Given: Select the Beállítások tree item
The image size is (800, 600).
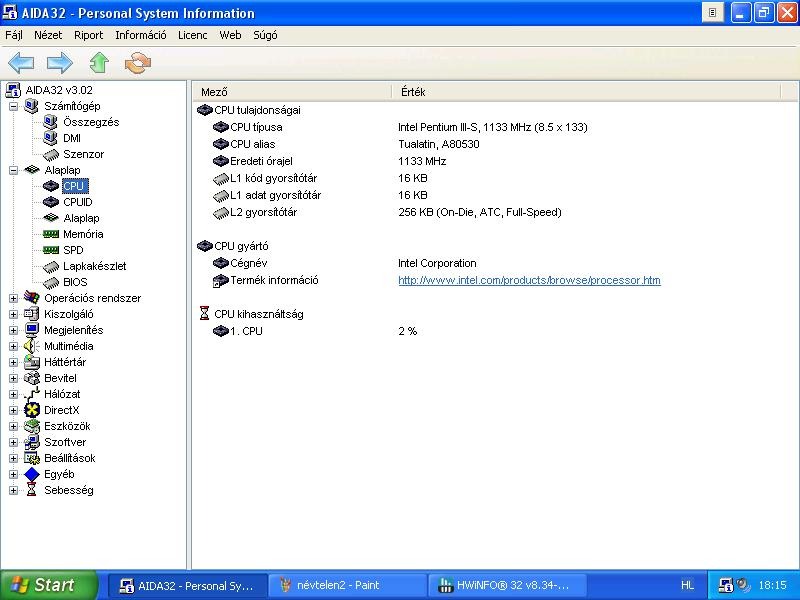Looking at the screenshot, I should (69, 458).
